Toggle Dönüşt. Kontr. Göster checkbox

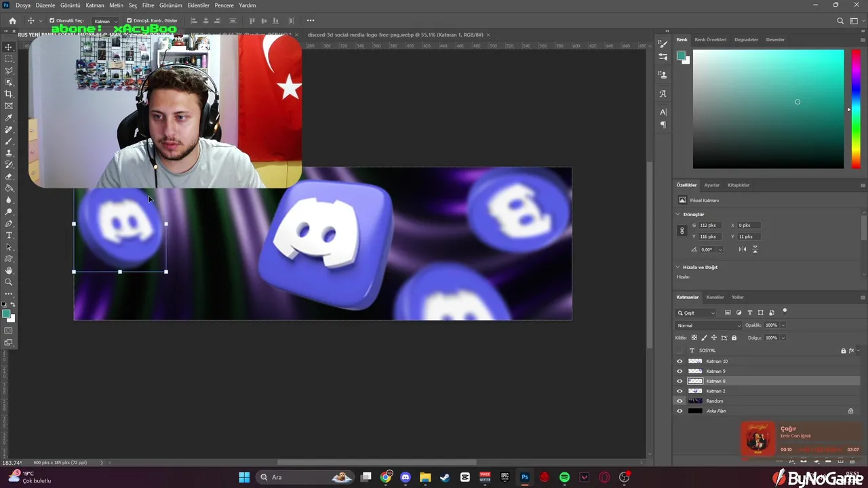click(130, 21)
